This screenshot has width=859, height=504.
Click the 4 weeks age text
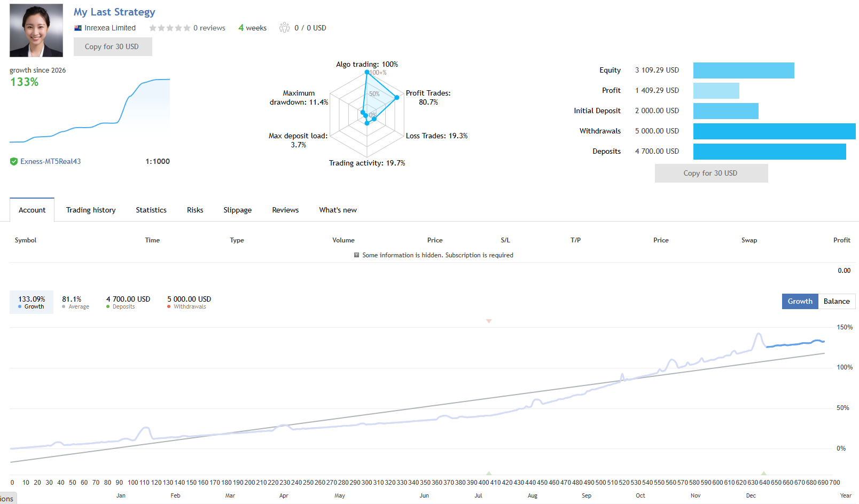point(252,28)
